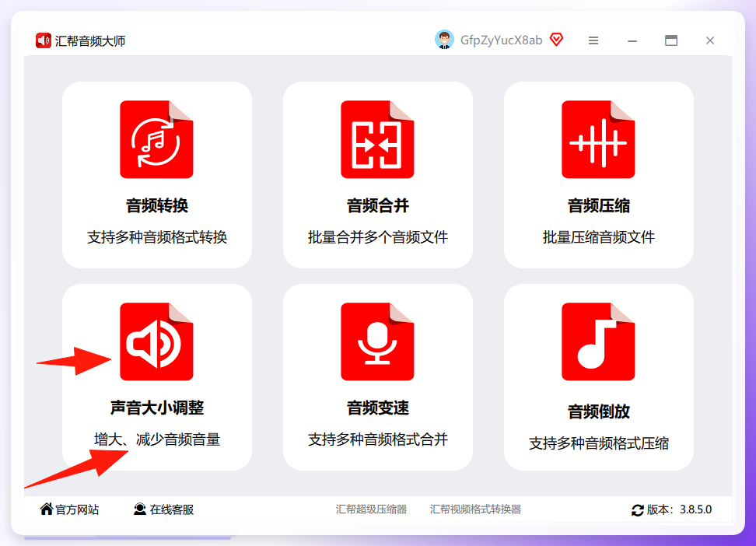The height and width of the screenshot is (546, 756).
Task: Click description 支持多种音频格式转换
Action: point(156,237)
